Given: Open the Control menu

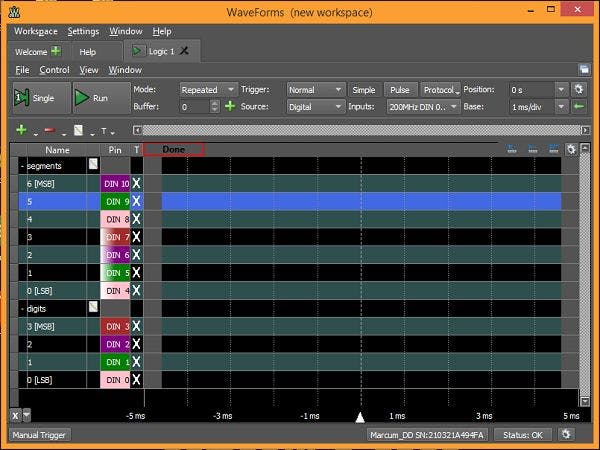Looking at the screenshot, I should pyautogui.click(x=54, y=70).
